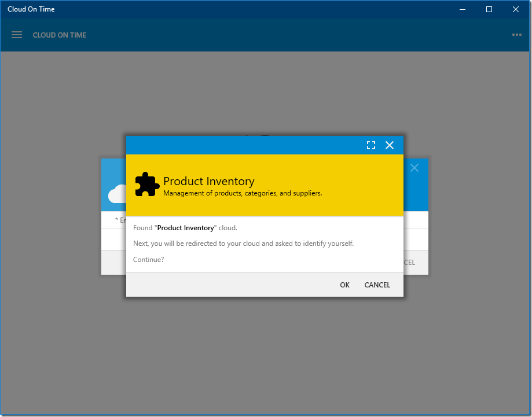Minimize the Cloud On Time window
Viewport: 532px width, 417px height.
pos(462,9)
